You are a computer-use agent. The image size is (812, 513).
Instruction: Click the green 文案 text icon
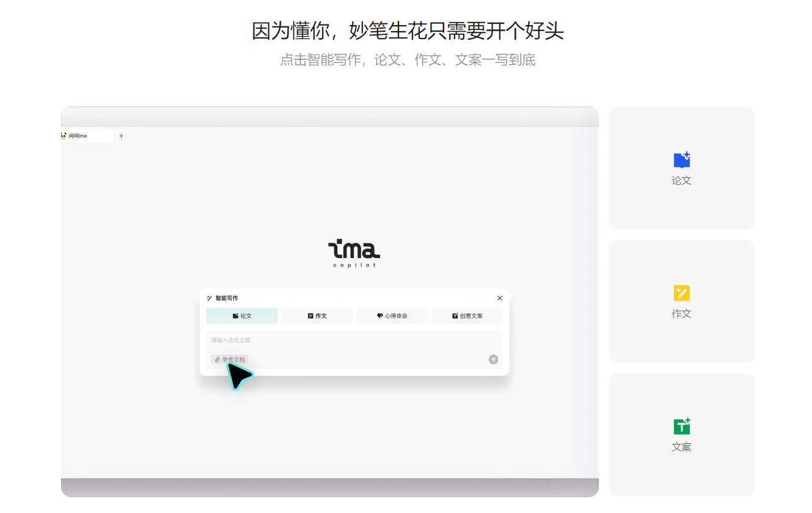682,426
